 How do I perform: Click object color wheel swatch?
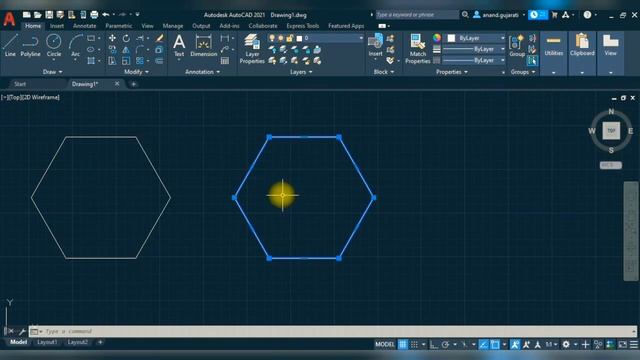(x=437, y=38)
